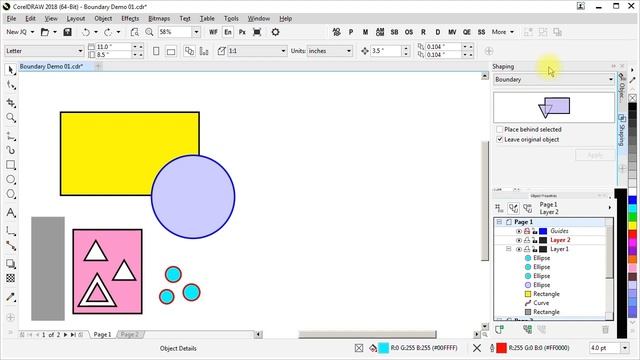Click the cyan fill color box in status bar

pyautogui.click(x=384, y=348)
